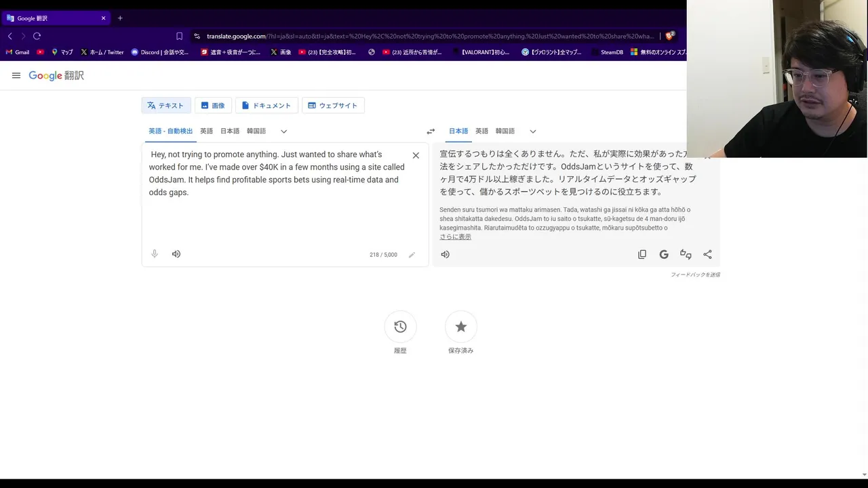This screenshot has width=868, height=488.
Task: Click the pencil handwriting input icon
Action: pyautogui.click(x=412, y=255)
